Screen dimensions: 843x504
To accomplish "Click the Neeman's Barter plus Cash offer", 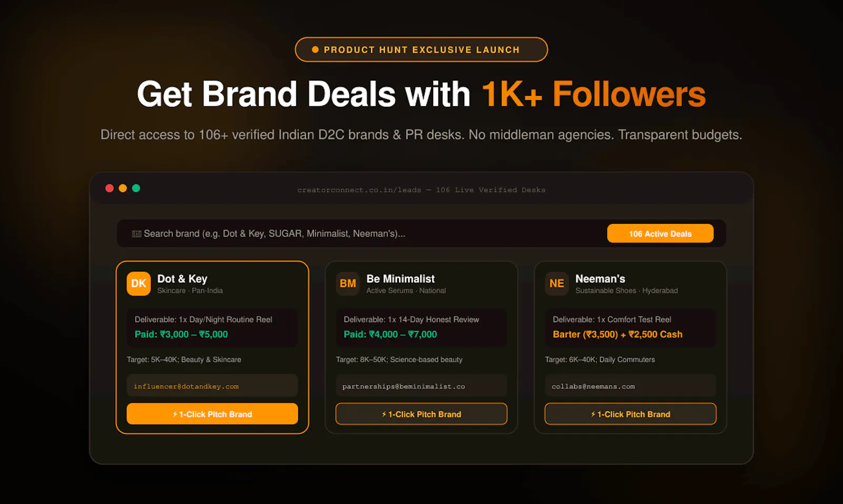I will point(617,334).
